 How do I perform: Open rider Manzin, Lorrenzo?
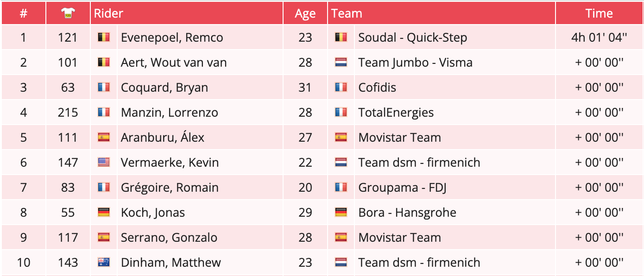point(170,113)
